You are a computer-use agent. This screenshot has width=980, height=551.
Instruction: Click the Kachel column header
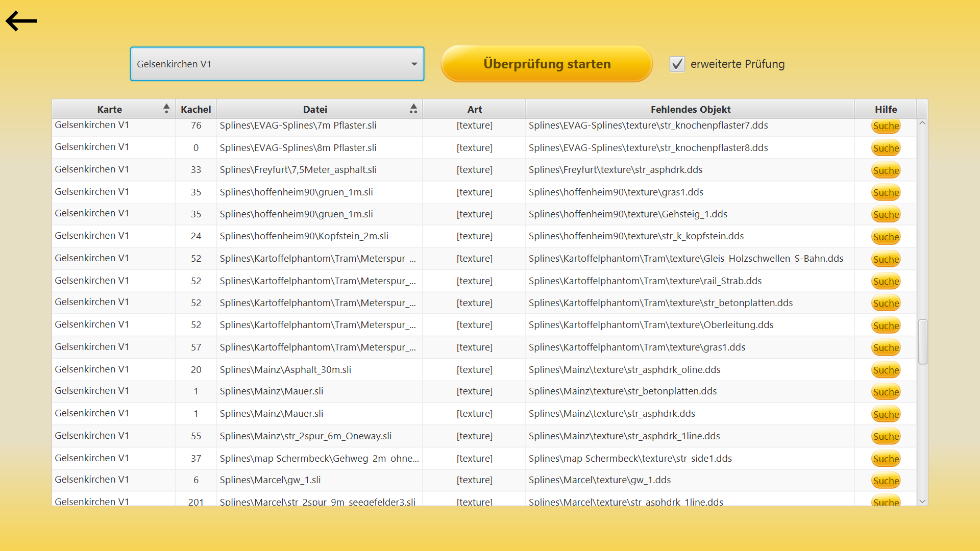pyautogui.click(x=195, y=109)
